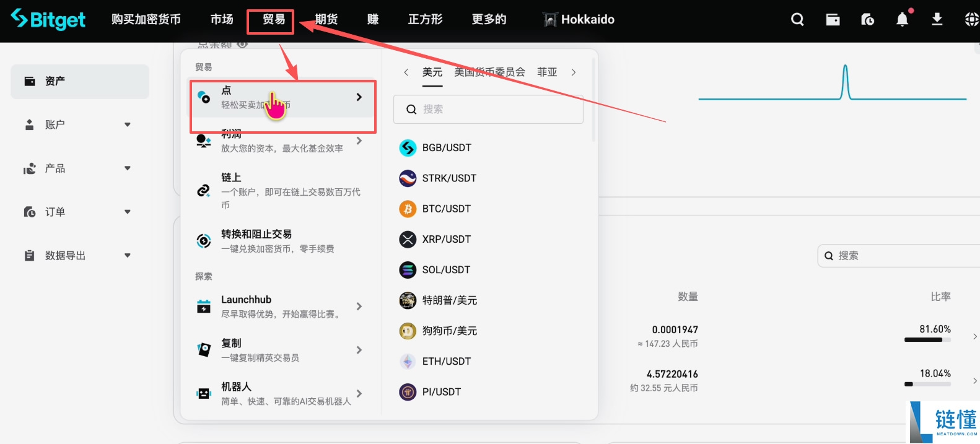Click the 点 spot trading icon
The height and width of the screenshot is (444, 980).
click(204, 97)
